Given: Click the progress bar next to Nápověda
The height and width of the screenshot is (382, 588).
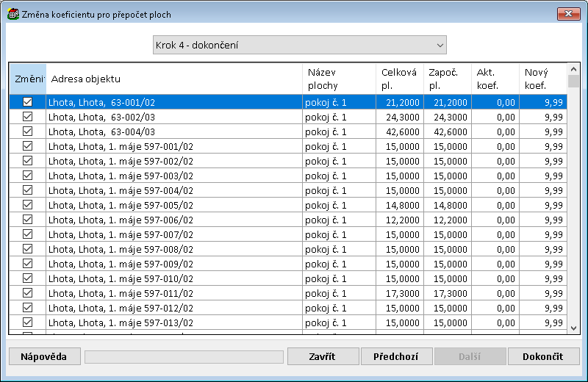Looking at the screenshot, I should [x=184, y=356].
